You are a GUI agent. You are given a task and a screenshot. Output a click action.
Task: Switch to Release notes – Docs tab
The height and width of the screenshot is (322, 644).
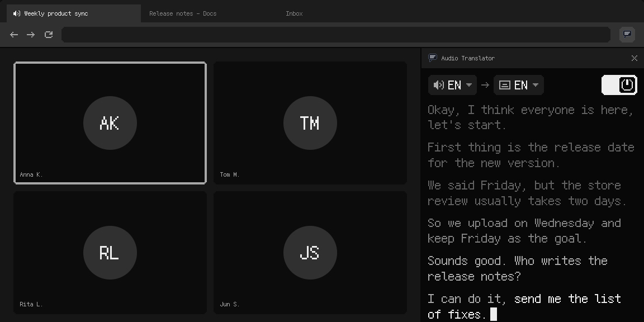pyautogui.click(x=183, y=13)
